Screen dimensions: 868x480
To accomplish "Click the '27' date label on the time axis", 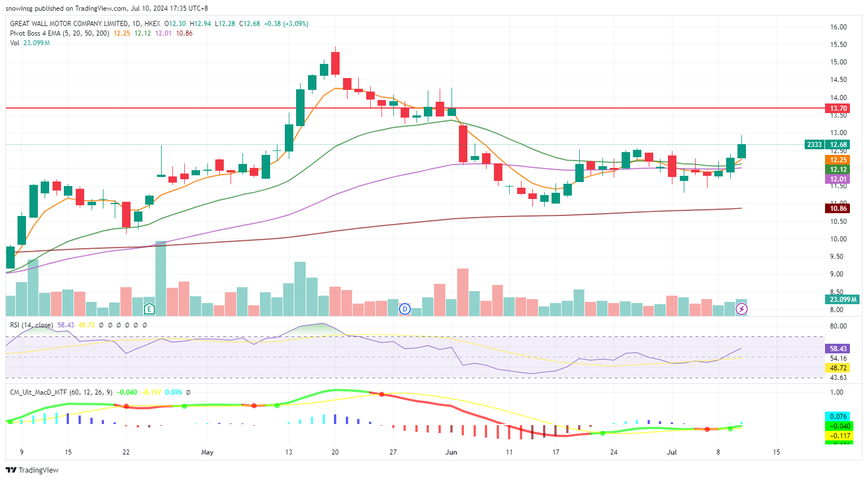I will tap(393, 452).
